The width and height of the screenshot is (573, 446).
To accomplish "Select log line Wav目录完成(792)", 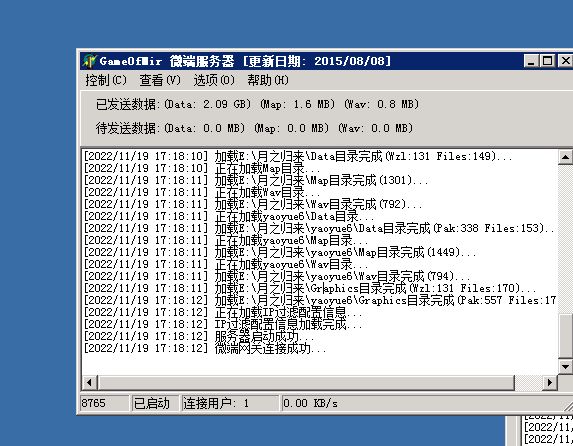I will pyautogui.click(x=253, y=204).
